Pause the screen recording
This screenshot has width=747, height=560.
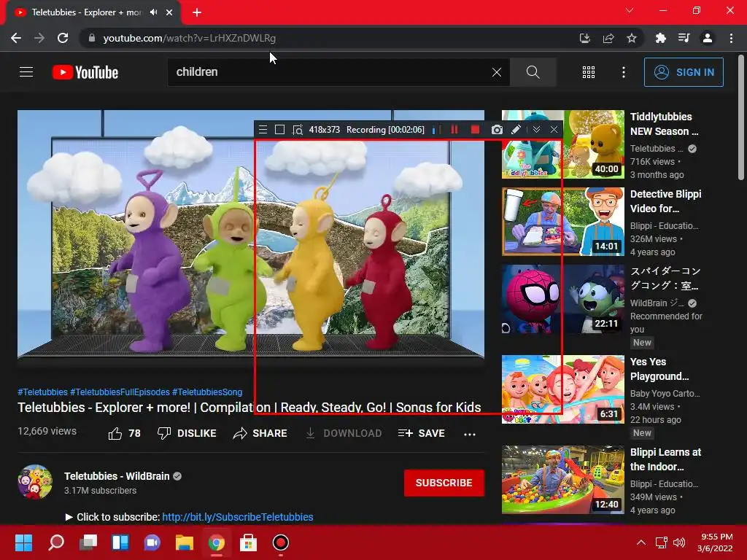(454, 130)
